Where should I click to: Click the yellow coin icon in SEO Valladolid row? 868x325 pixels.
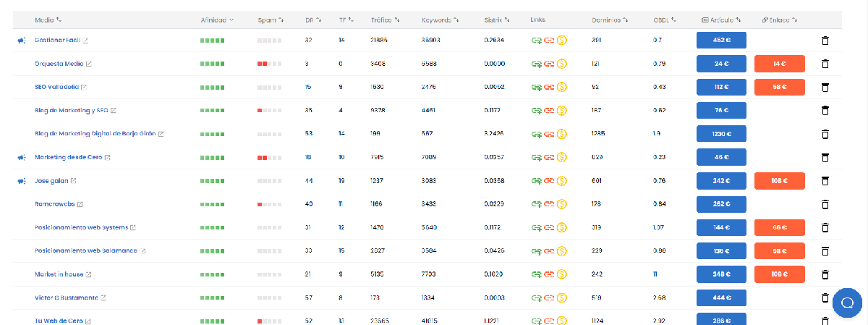[561, 88]
